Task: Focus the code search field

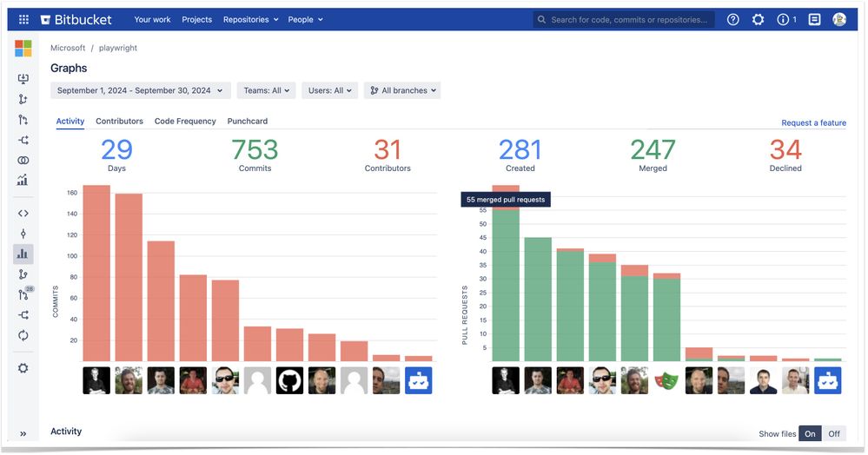Action: click(x=625, y=19)
